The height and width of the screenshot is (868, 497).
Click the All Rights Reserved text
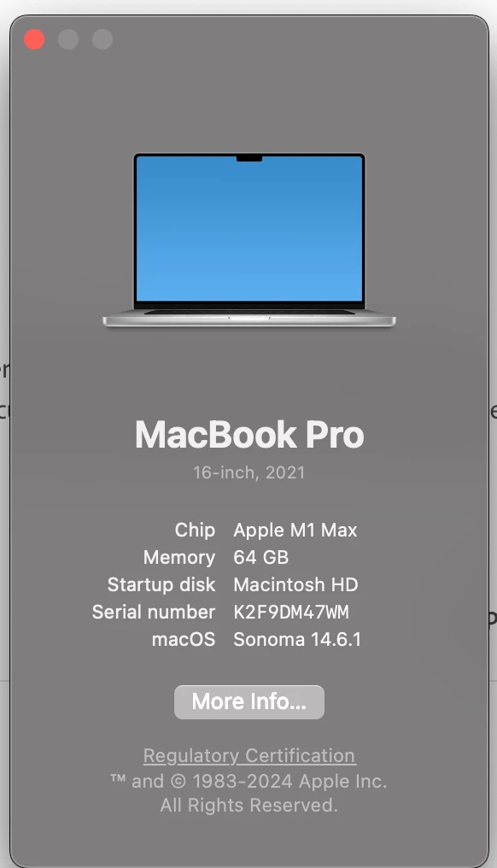pos(249,806)
